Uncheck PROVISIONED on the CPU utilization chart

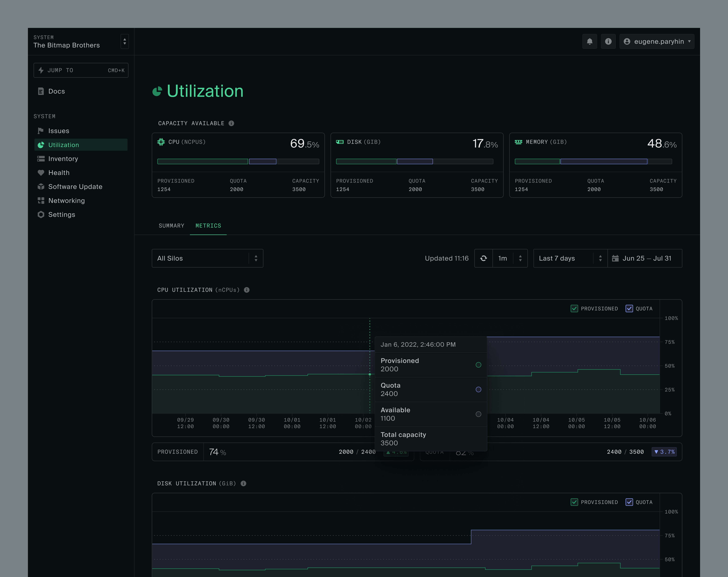click(574, 308)
